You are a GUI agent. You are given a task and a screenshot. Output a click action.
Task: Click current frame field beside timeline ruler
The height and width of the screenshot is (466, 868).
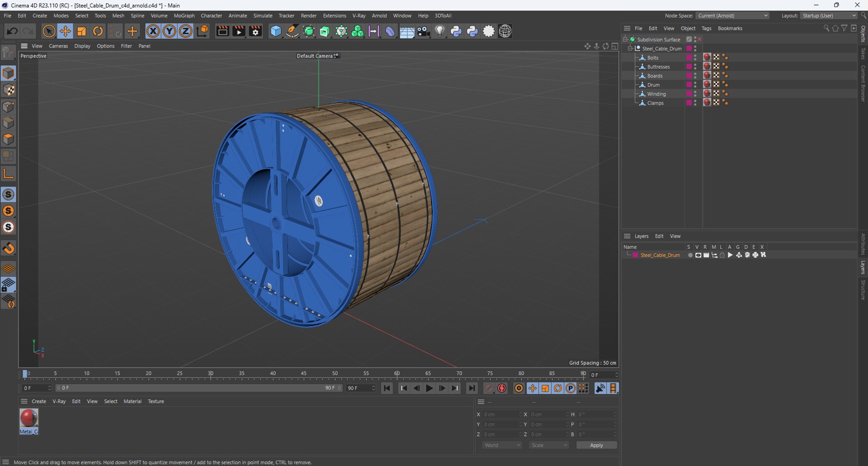[x=604, y=375]
